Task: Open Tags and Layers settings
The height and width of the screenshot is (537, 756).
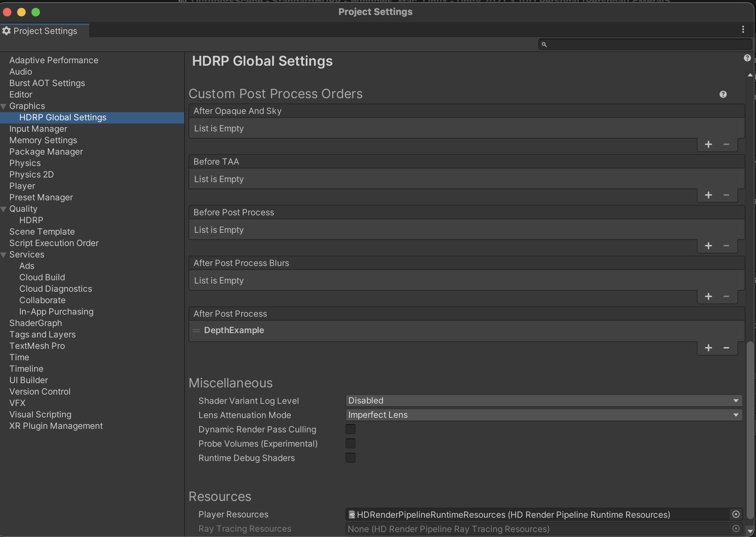Action: coord(42,335)
